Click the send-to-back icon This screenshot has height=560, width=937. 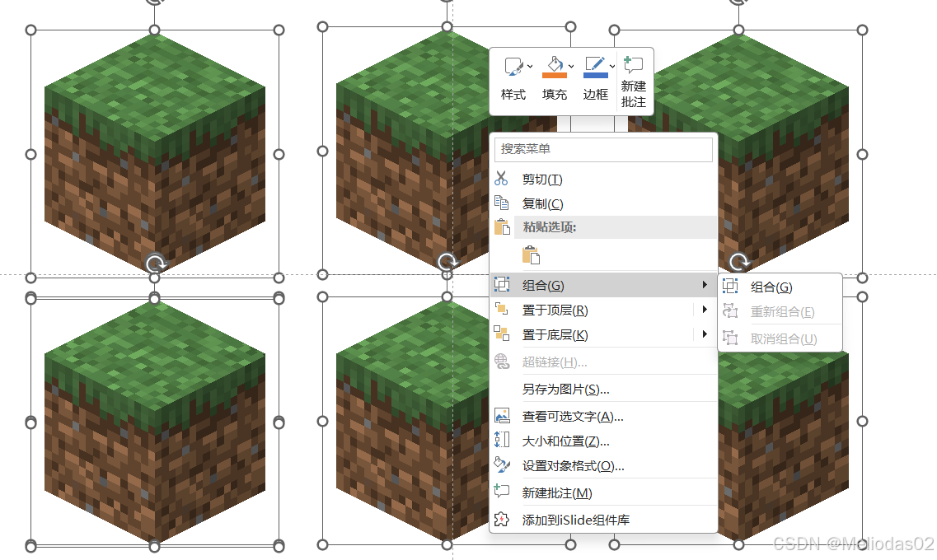[x=501, y=334]
